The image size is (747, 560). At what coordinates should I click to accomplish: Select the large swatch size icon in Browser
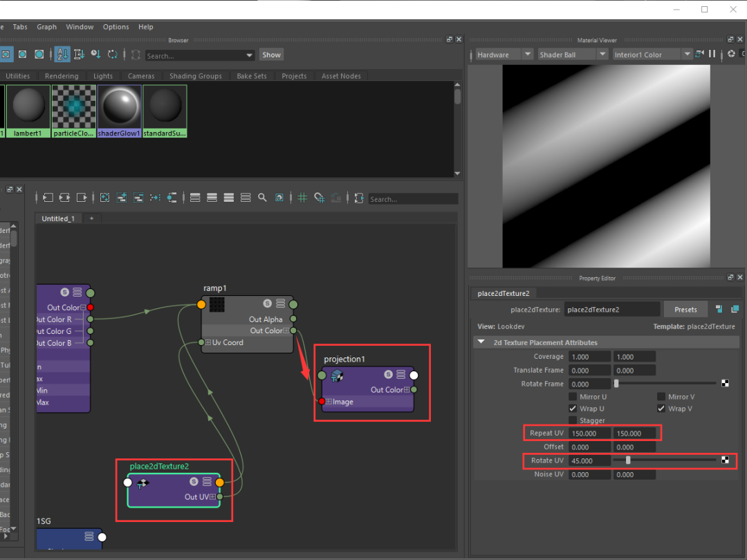pyautogui.click(x=39, y=55)
